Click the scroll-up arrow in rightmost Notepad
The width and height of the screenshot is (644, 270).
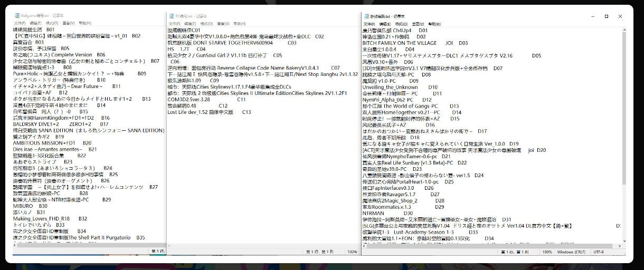click(x=623, y=30)
